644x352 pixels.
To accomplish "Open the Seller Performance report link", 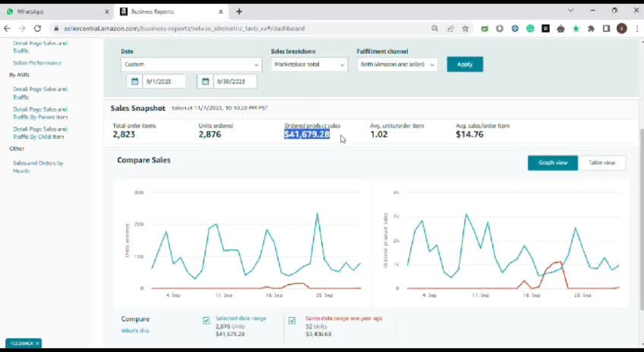I will [37, 63].
